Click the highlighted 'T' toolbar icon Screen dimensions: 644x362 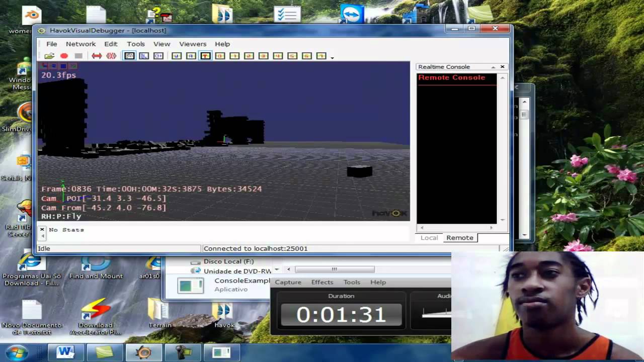click(x=205, y=56)
